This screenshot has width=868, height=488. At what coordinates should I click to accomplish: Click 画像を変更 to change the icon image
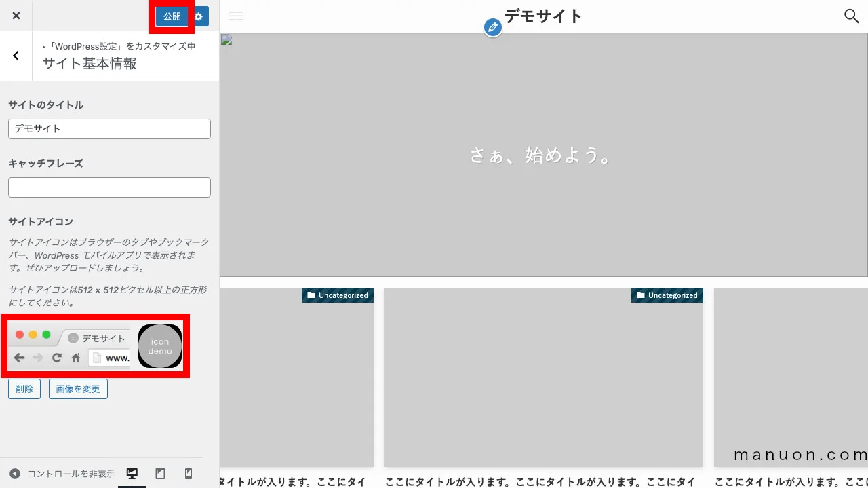pos(78,388)
